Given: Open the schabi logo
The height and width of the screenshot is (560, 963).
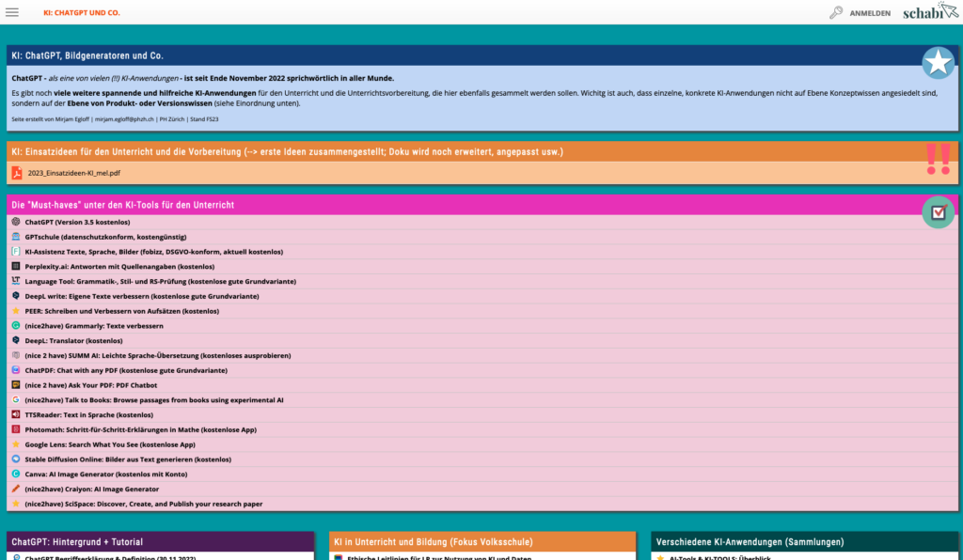Looking at the screenshot, I should tap(930, 11).
